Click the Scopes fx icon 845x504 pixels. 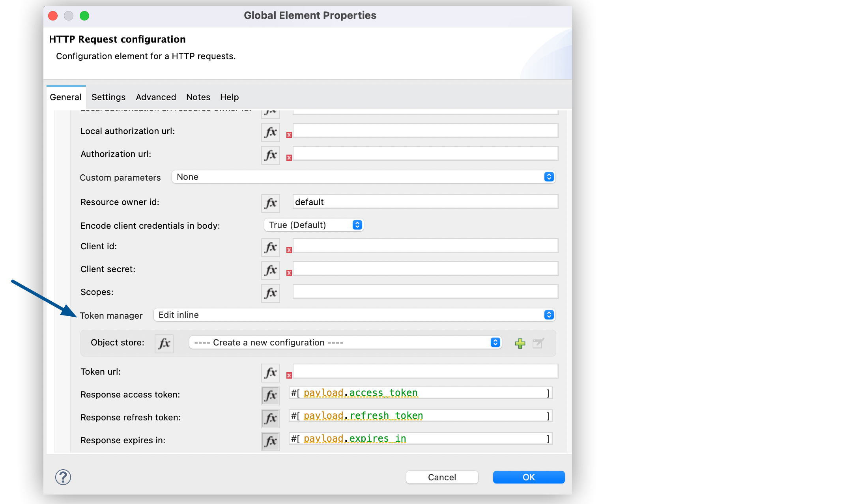(x=271, y=291)
